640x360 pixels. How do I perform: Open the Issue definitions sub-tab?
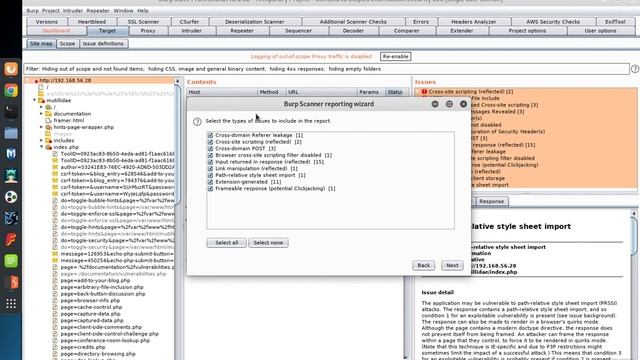coord(103,44)
